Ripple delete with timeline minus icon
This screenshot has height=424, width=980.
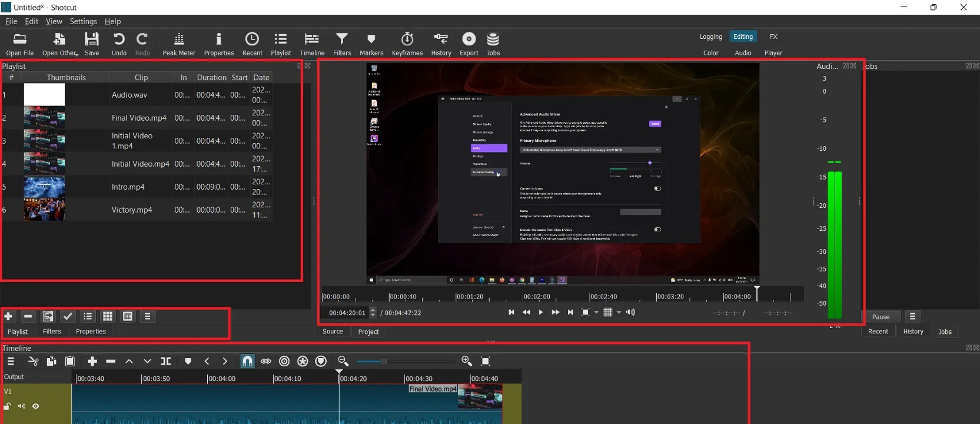click(x=111, y=361)
